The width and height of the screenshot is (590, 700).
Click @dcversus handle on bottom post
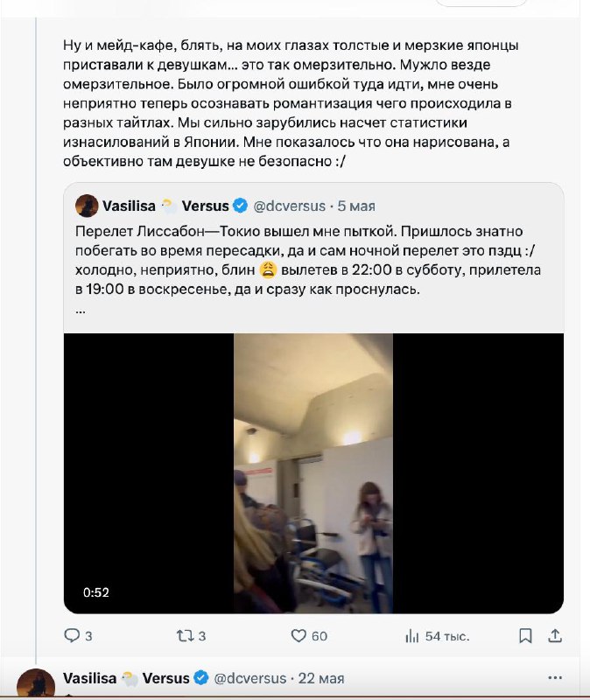point(250,678)
